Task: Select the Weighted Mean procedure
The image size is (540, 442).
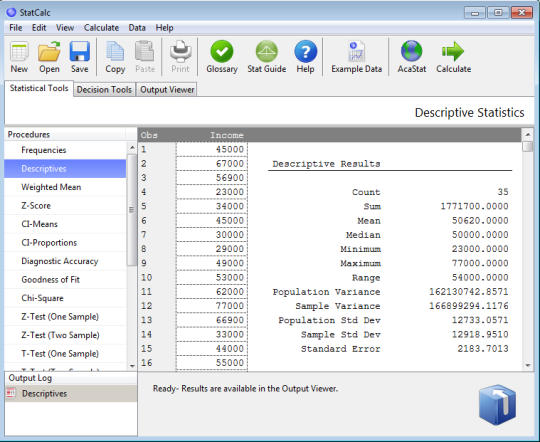Action: [x=65, y=187]
